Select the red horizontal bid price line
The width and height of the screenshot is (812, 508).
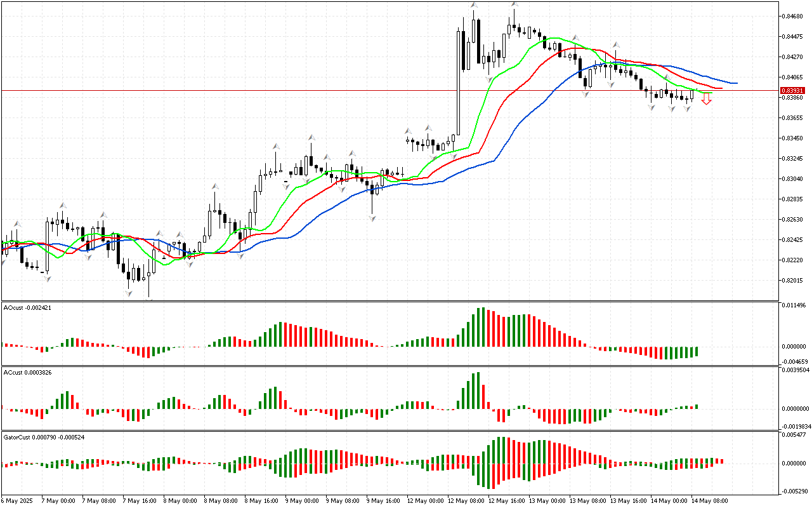click(254, 90)
